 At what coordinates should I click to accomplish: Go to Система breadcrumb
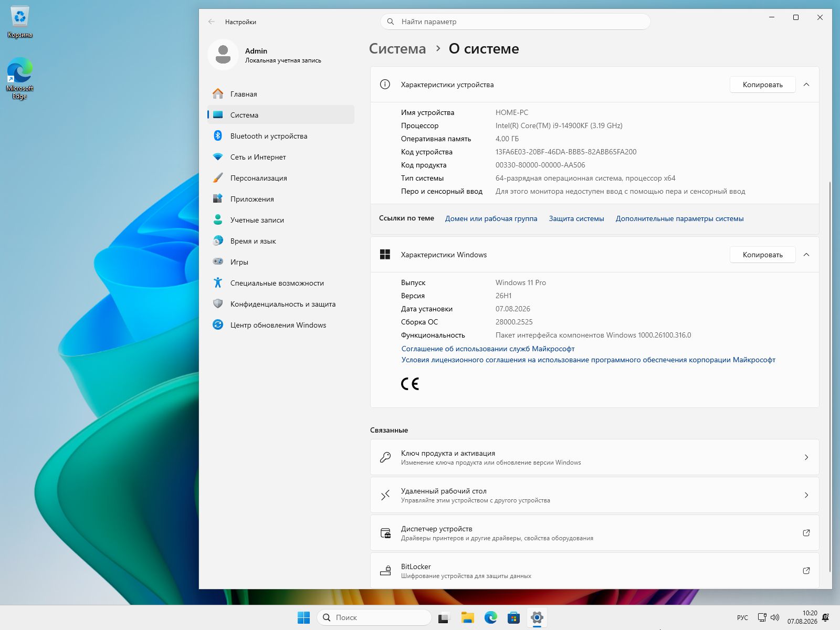(x=397, y=49)
